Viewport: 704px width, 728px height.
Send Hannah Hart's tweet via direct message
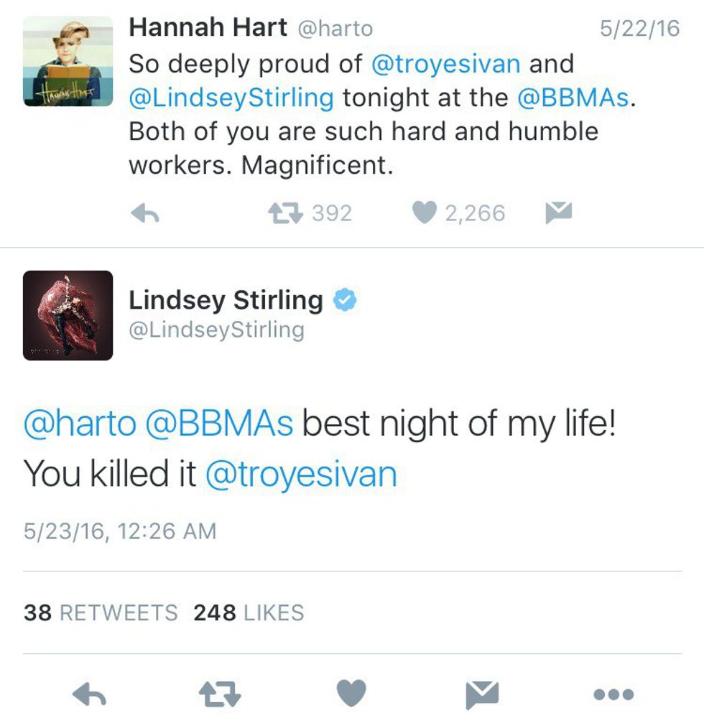pyautogui.click(x=559, y=213)
